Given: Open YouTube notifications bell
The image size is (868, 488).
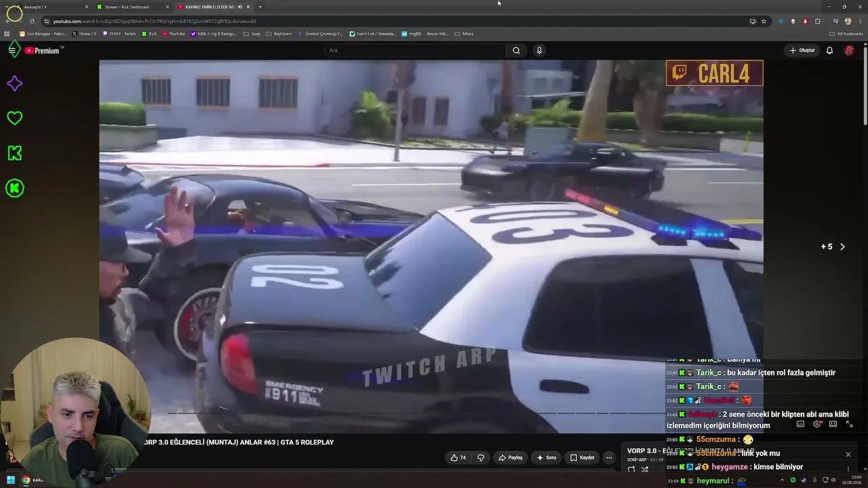Looking at the screenshot, I should click(x=829, y=50).
